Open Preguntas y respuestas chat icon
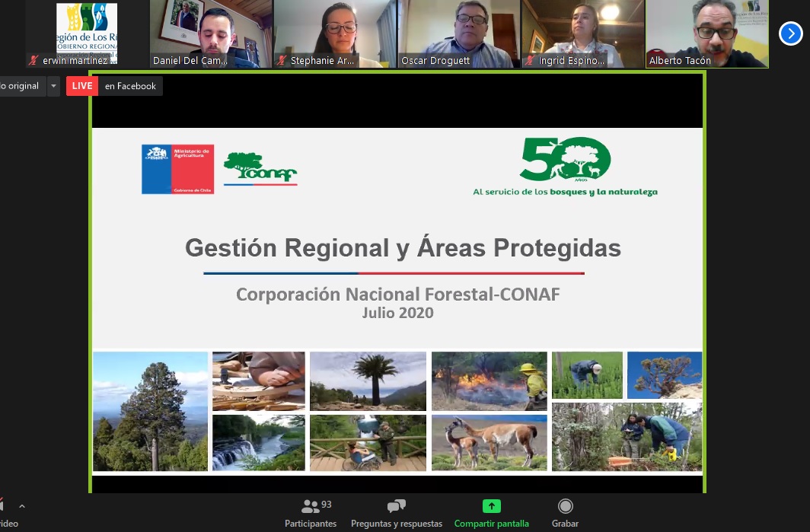This screenshot has height=532, width=810. [396, 506]
